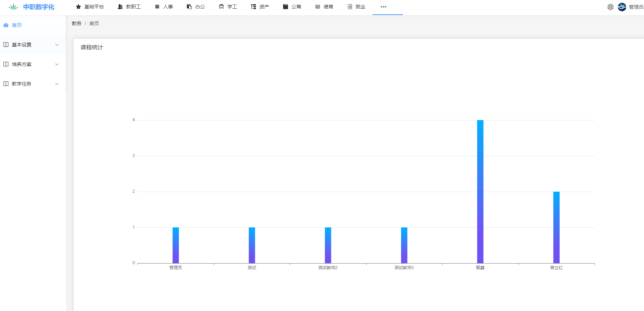Image resolution: width=644 pixels, height=311 pixels.
Task: Click the list icon beside 资产
Action: point(253,7)
